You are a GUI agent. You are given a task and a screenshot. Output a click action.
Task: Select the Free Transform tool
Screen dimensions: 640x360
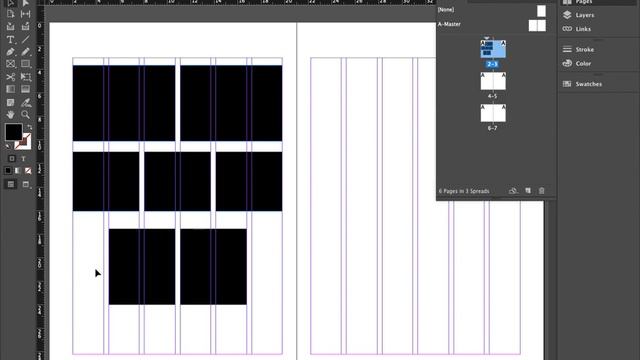coord(25,77)
